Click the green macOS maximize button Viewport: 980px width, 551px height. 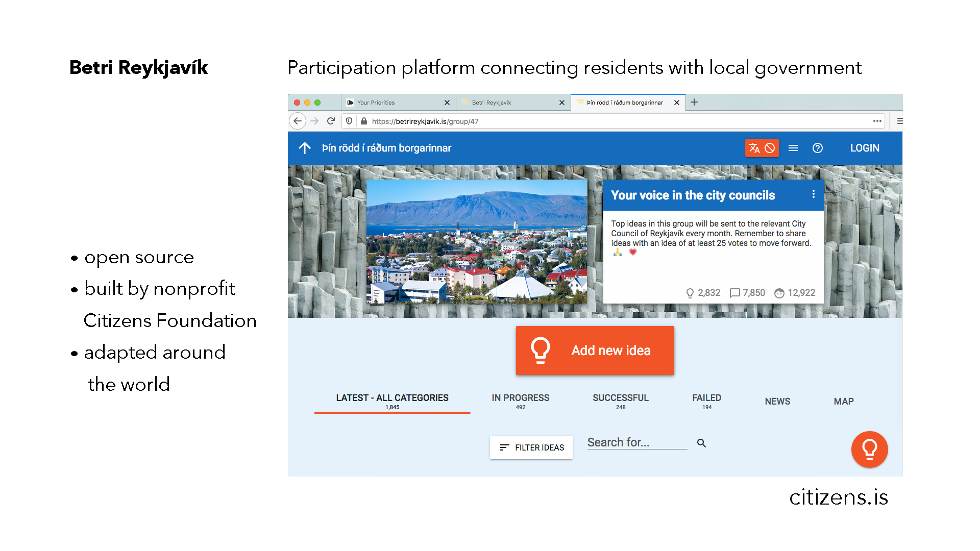(x=317, y=103)
